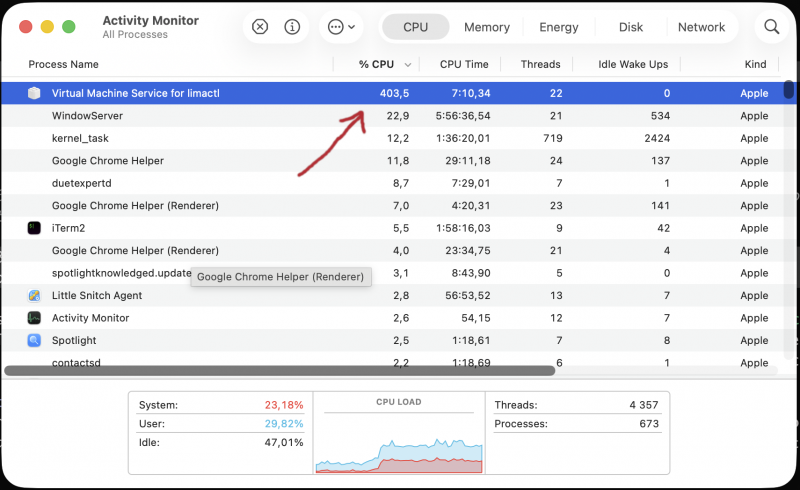Sort by the Kind column header

(x=755, y=64)
